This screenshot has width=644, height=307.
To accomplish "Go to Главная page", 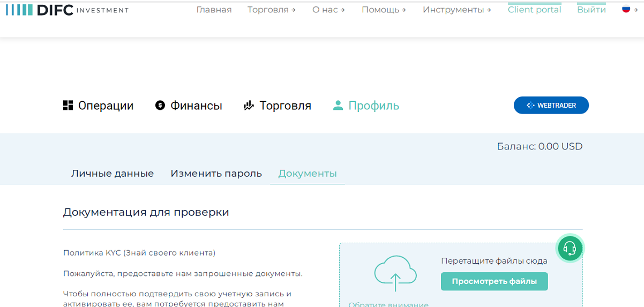I will 214,10.
